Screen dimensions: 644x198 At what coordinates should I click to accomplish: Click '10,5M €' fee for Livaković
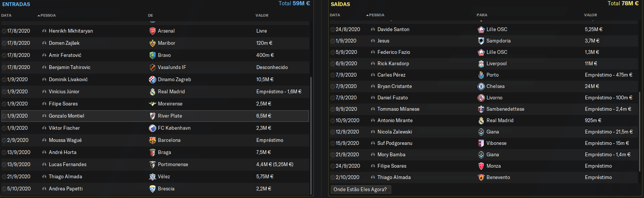click(x=265, y=80)
